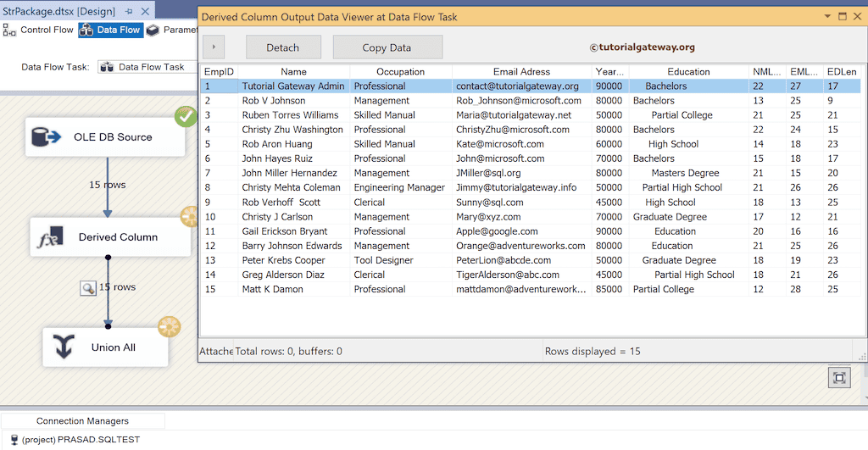Open the Parameters tab
This screenshot has width=868, height=450.
(x=172, y=30)
